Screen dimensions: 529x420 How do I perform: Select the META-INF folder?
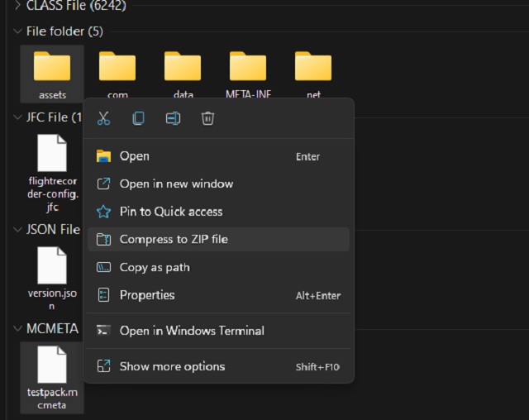click(x=248, y=71)
